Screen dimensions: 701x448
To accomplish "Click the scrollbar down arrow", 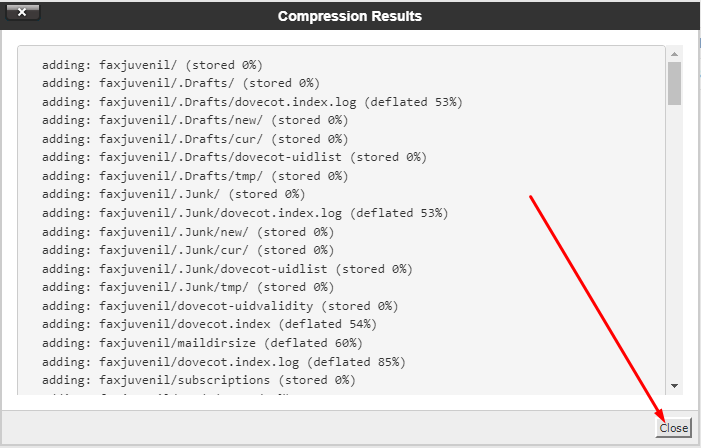I will 674,385.
